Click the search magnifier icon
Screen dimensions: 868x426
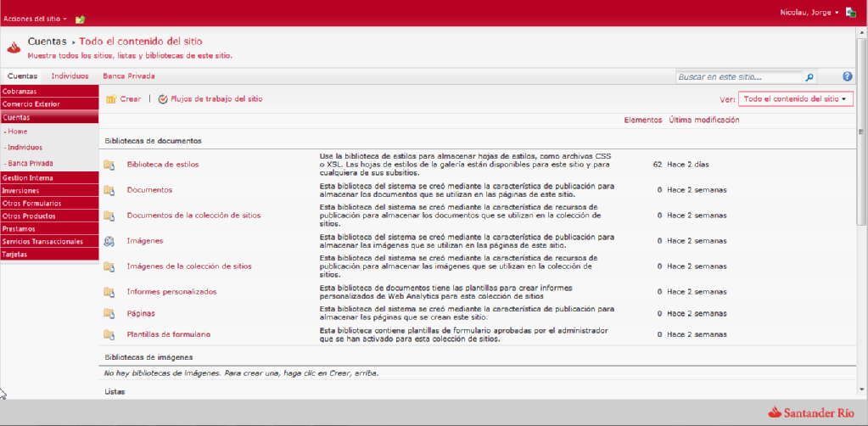tap(809, 77)
